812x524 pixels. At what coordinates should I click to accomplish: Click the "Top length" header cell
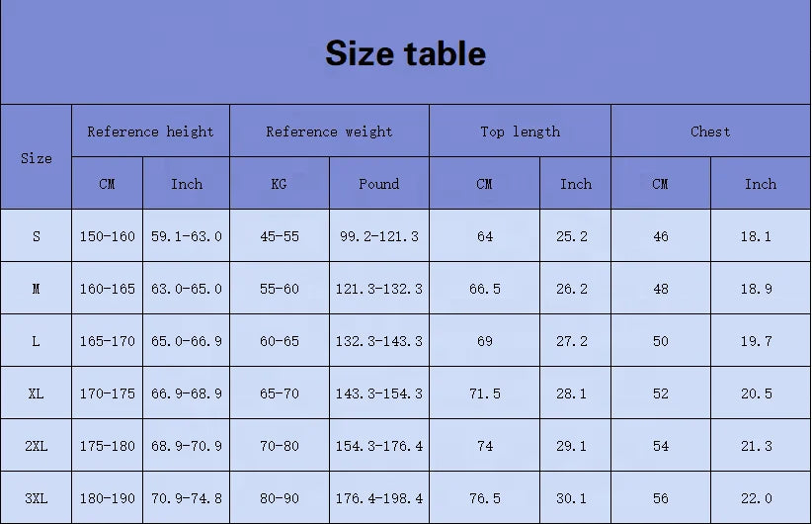click(520, 131)
